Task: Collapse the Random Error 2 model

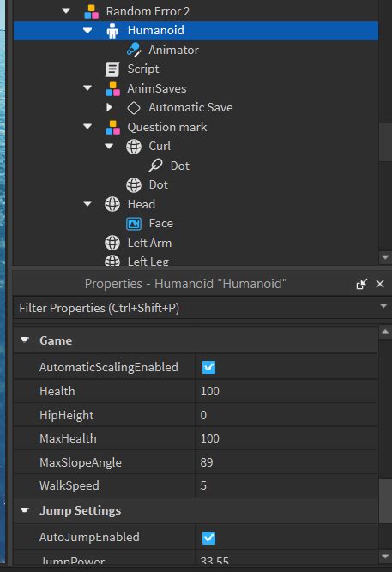Action: (66, 11)
